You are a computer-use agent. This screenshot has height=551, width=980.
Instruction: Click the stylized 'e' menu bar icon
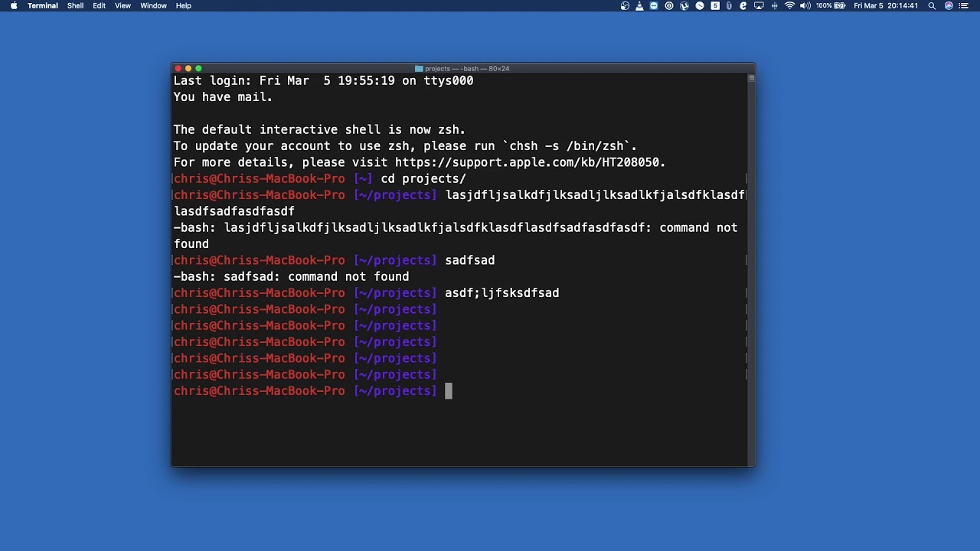coord(743,5)
